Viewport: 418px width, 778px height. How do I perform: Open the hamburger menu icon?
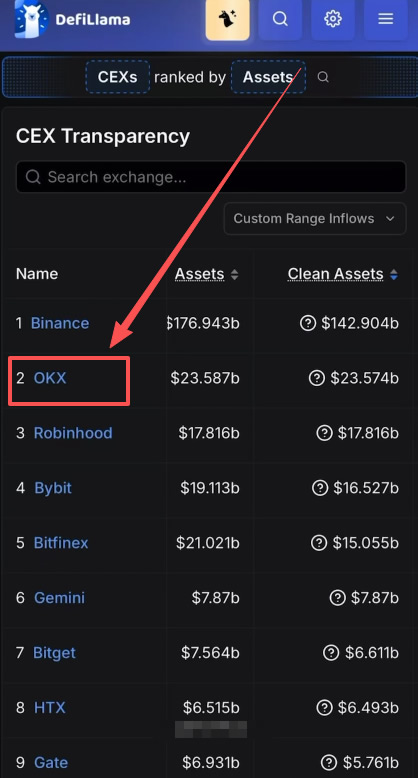click(x=386, y=19)
